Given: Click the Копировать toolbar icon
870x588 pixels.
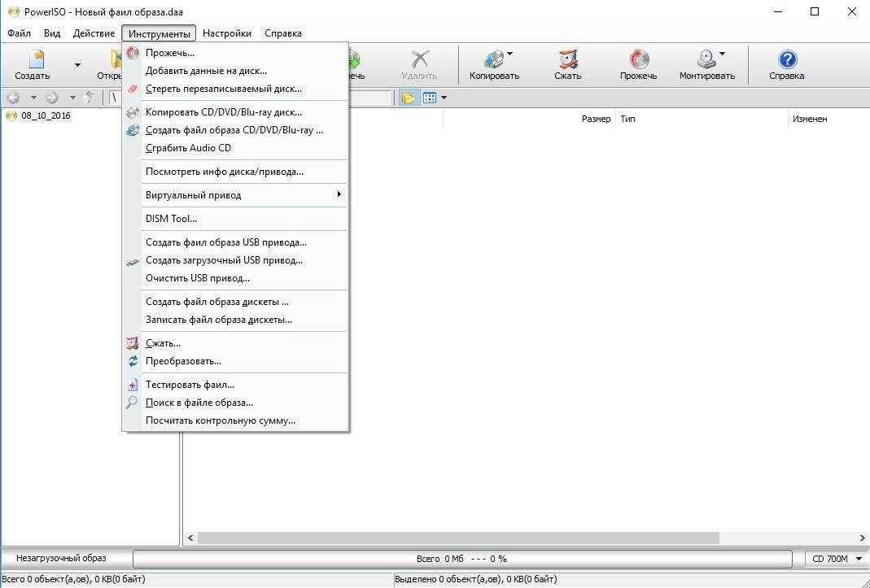Looking at the screenshot, I should [493, 64].
